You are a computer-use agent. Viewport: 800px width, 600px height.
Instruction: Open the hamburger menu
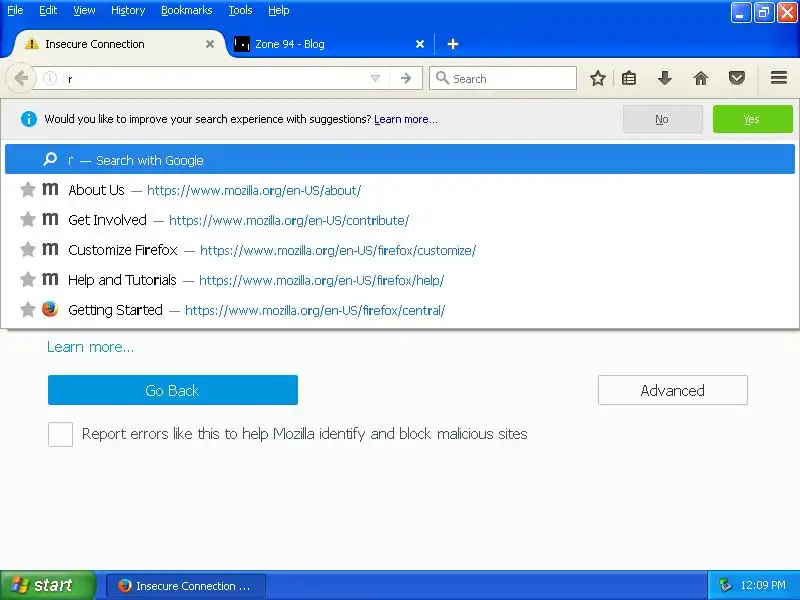tap(779, 78)
